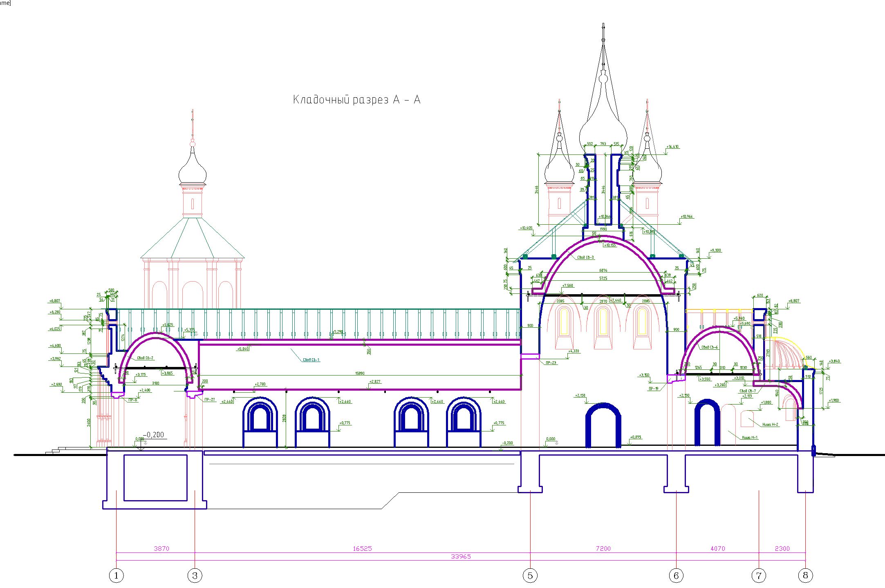Select the ПР-23 lintel tag
Screen dimensions: 885x588
click(551, 363)
